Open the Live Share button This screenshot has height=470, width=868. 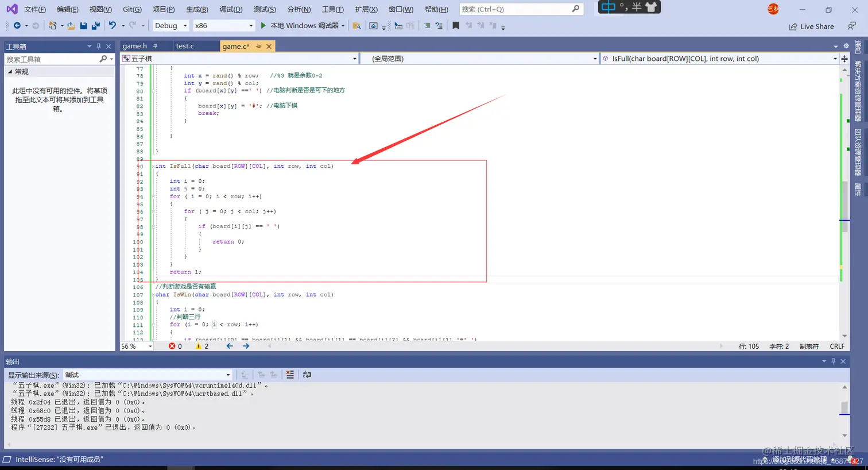click(x=811, y=26)
